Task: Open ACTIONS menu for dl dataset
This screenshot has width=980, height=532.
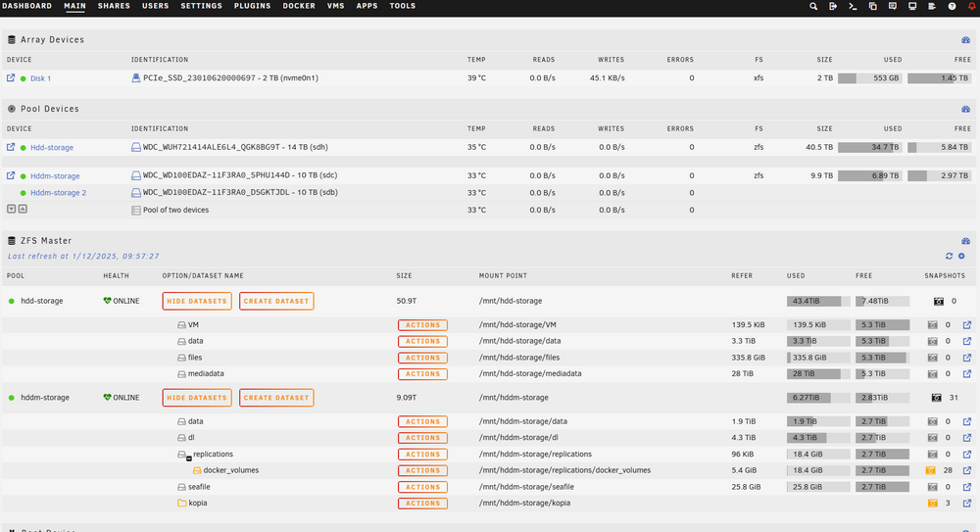Action: [x=422, y=438]
